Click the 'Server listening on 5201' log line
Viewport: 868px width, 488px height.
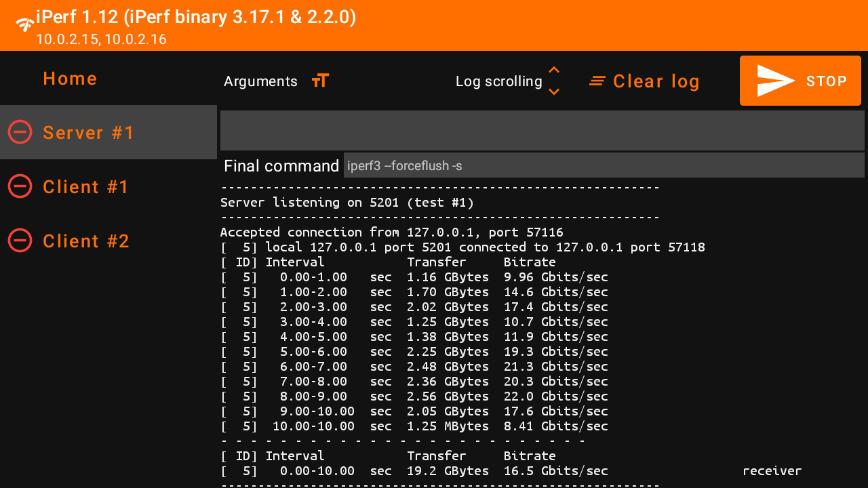pos(347,203)
